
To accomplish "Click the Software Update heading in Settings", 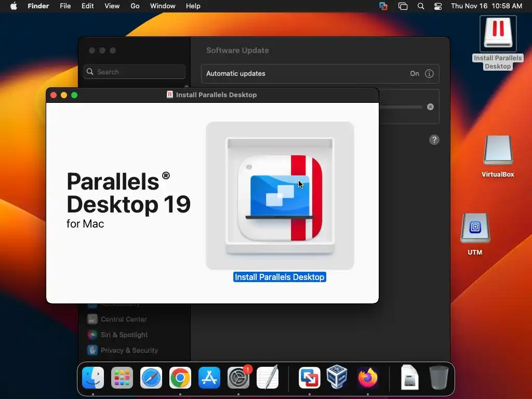I will click(x=237, y=50).
